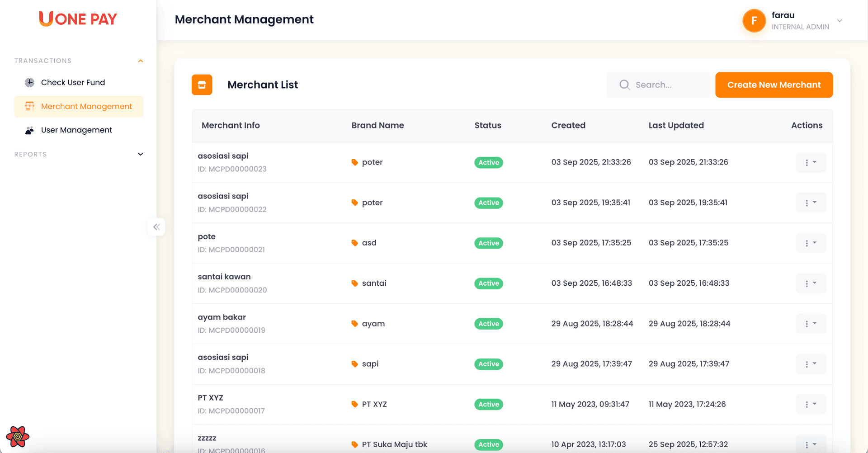Click the UONE PAY logo
The width and height of the screenshot is (868, 453).
[77, 19]
